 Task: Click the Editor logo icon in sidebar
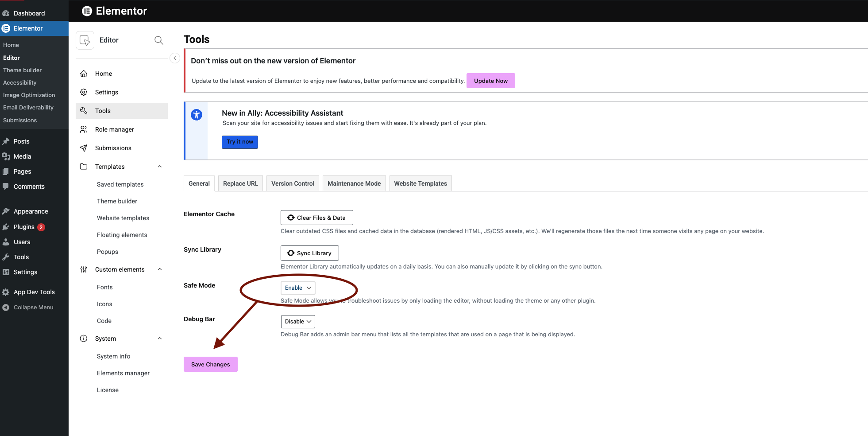click(x=85, y=40)
